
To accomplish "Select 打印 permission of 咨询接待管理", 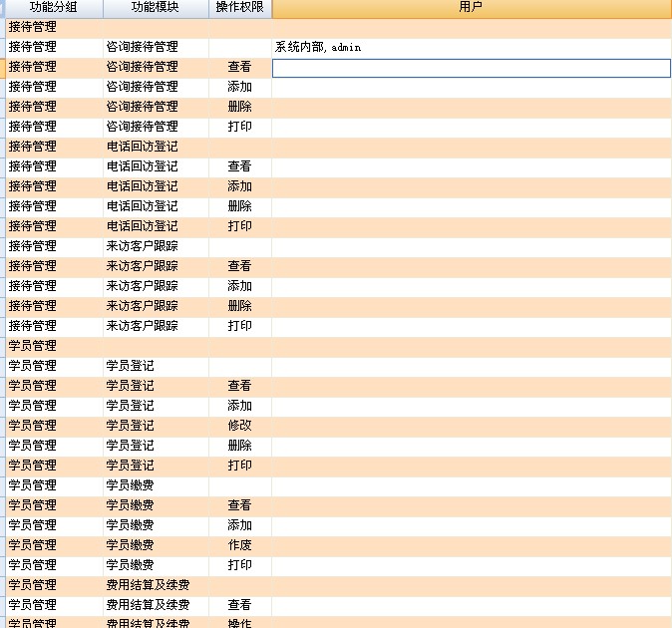I will coord(240,127).
